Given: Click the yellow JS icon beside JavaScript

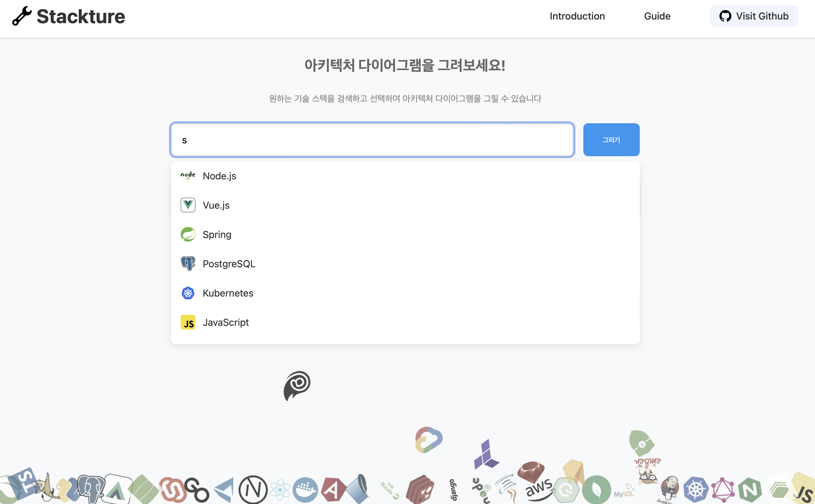Looking at the screenshot, I should (x=188, y=322).
